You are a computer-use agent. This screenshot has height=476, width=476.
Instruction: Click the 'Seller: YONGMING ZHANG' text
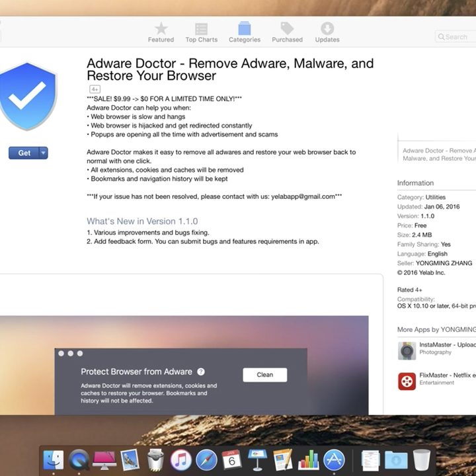click(x=434, y=263)
